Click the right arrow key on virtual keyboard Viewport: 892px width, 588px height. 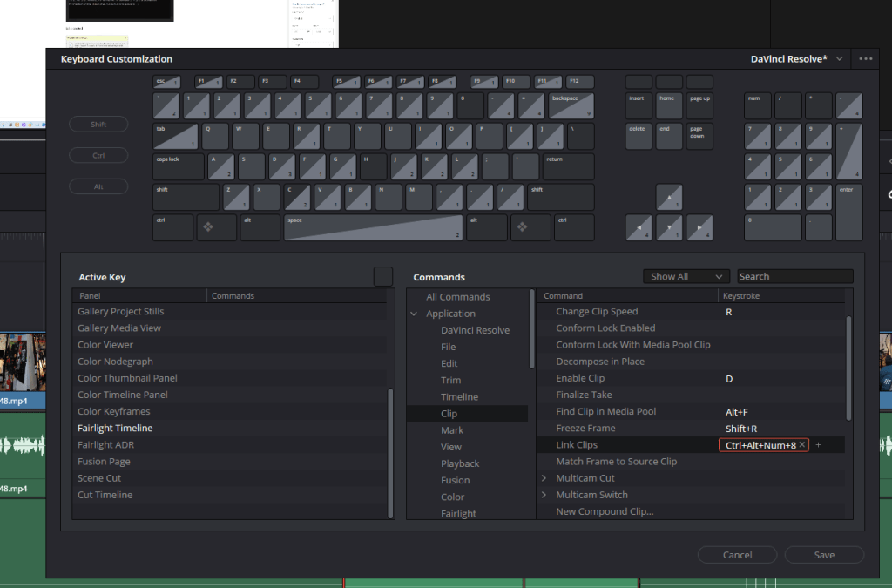pyautogui.click(x=699, y=227)
